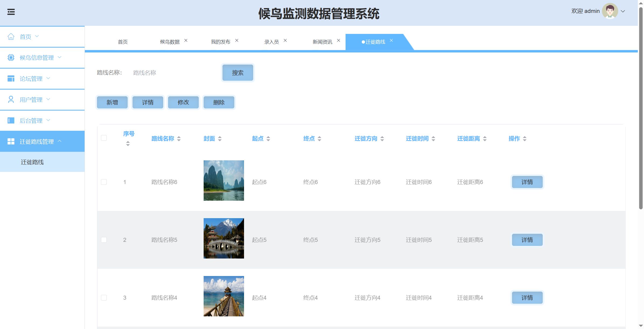
Task: Sort table by 迁徙方向 arrows
Action: 382,139
